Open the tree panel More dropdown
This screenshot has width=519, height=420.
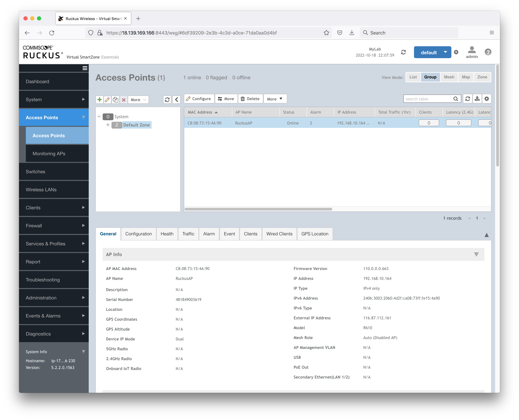point(138,99)
